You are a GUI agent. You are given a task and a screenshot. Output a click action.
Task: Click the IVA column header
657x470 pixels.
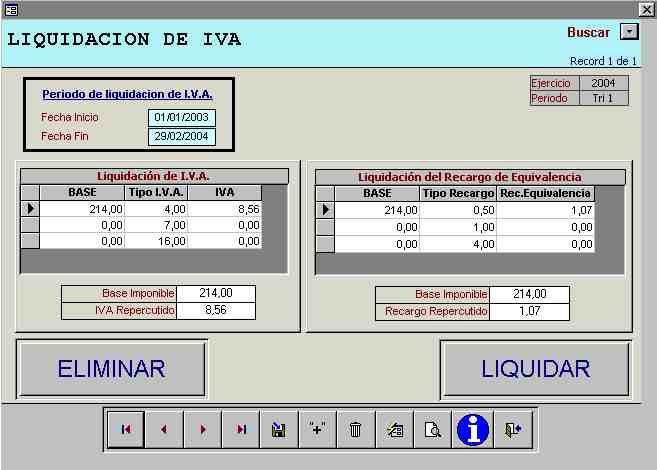point(225,192)
